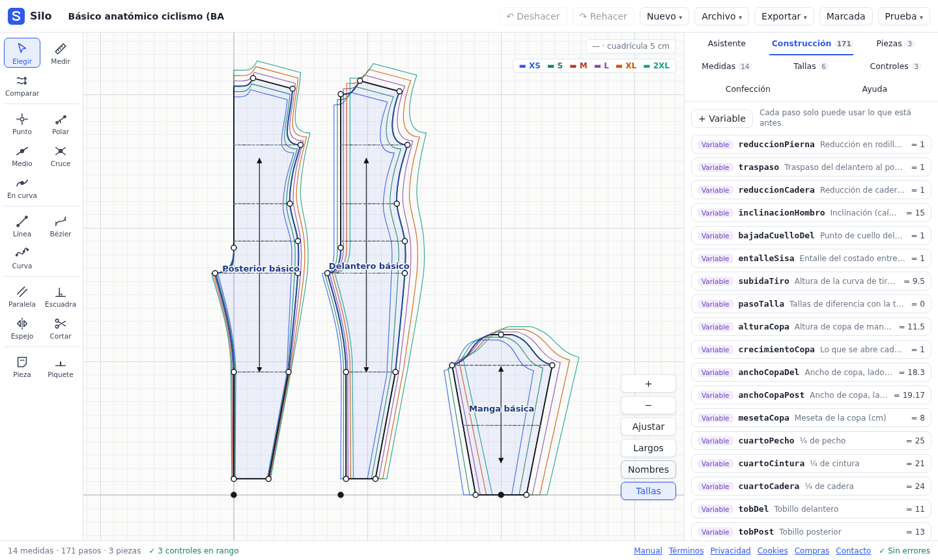
Task: Open the Controles tab
Action: (896, 66)
